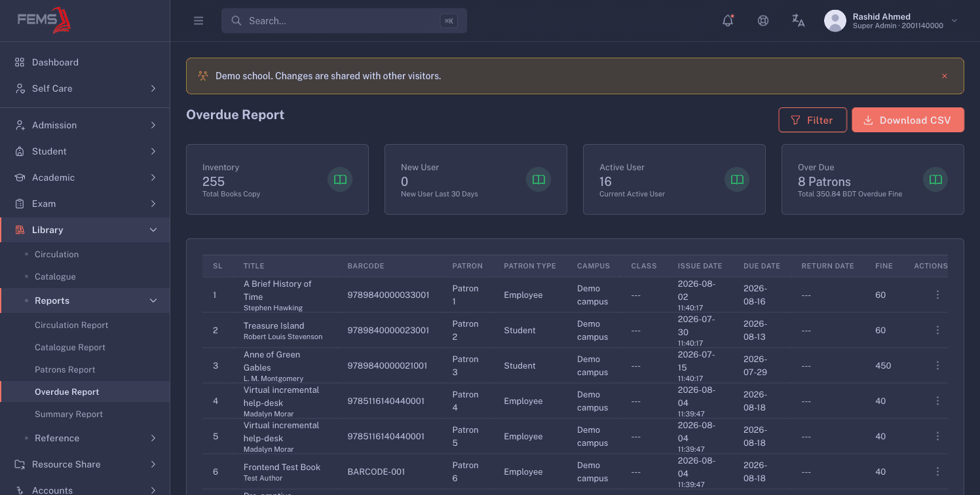This screenshot has width=980, height=495.
Task: Collapse the Library menu
Action: 85,230
